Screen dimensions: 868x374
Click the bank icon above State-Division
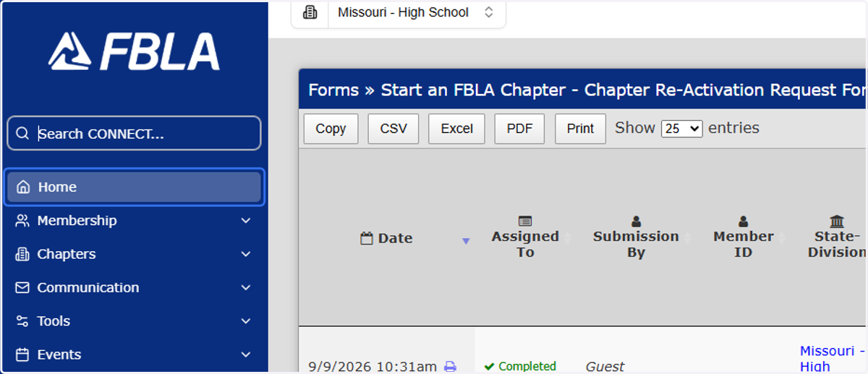pyautogui.click(x=837, y=221)
